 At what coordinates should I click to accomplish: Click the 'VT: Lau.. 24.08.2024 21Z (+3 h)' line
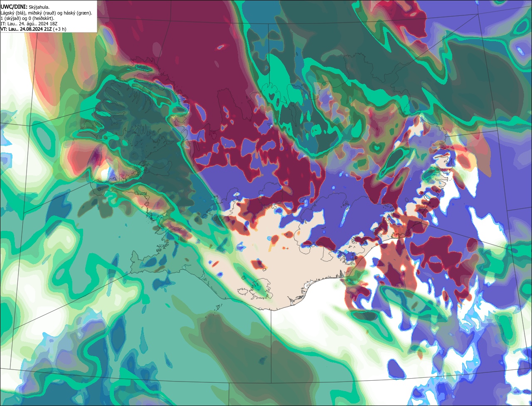(x=33, y=29)
